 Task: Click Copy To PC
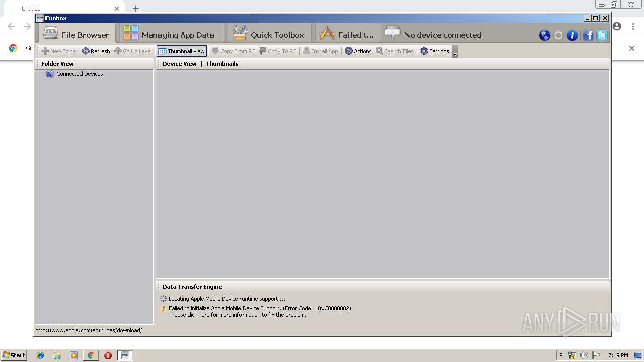(x=278, y=51)
